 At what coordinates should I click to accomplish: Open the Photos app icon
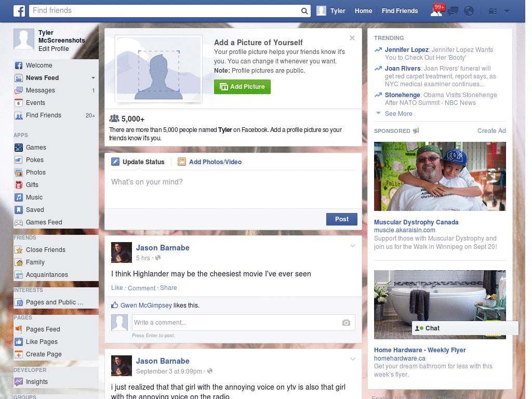point(19,172)
